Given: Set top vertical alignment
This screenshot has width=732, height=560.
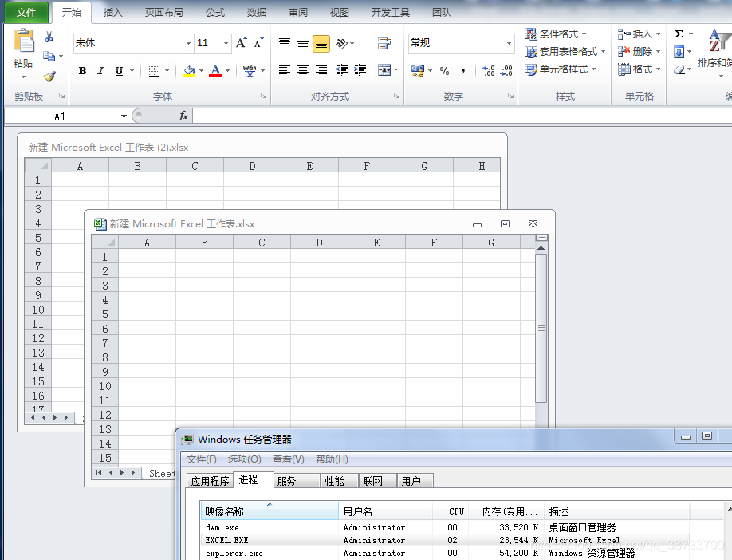Looking at the screenshot, I should 285,43.
